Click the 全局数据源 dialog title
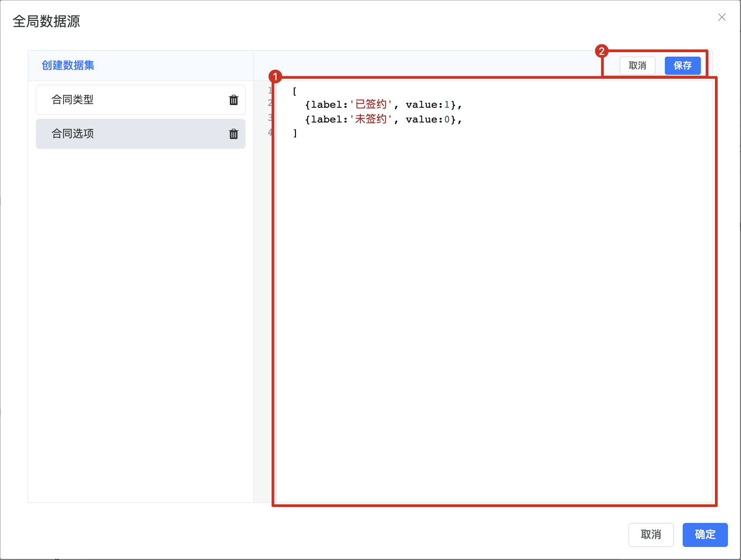 click(46, 21)
